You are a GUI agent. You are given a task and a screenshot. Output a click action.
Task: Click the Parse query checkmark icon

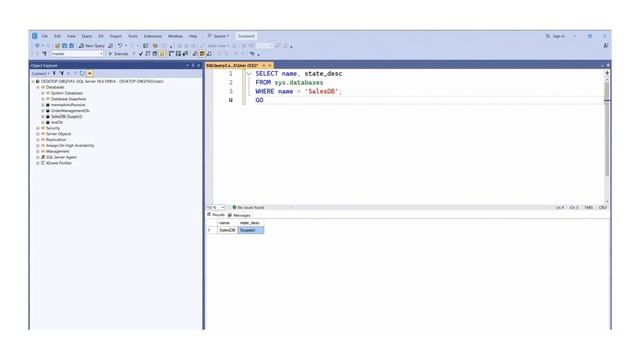[141, 54]
